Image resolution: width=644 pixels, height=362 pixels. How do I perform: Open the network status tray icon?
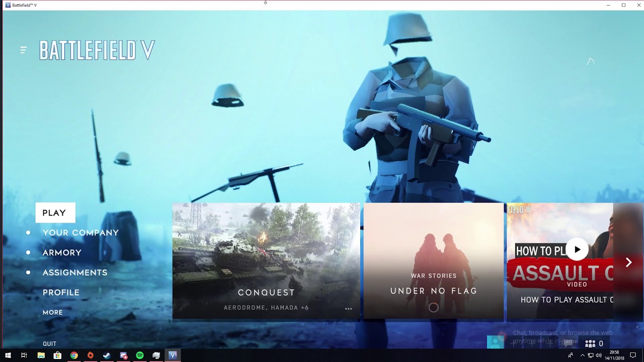(591, 355)
